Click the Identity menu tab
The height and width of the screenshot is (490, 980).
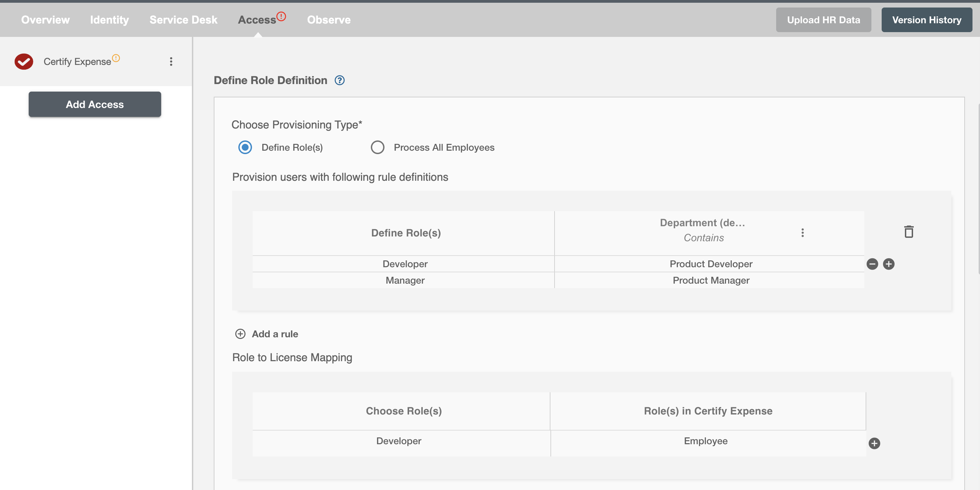tap(109, 19)
